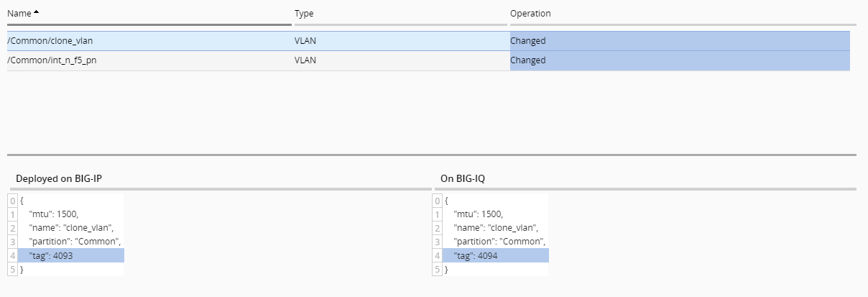Click the Changed operation cell for clone_vlan

[528, 41]
